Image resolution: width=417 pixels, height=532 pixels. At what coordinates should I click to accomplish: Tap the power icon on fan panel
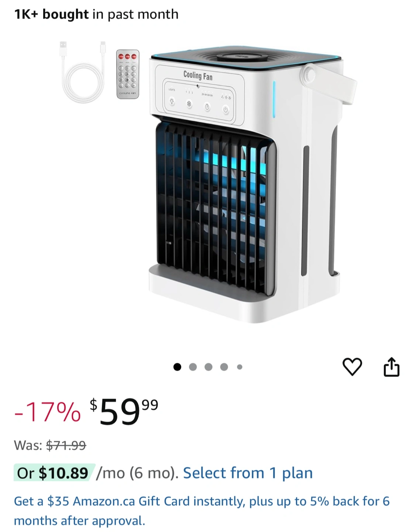[226, 110]
